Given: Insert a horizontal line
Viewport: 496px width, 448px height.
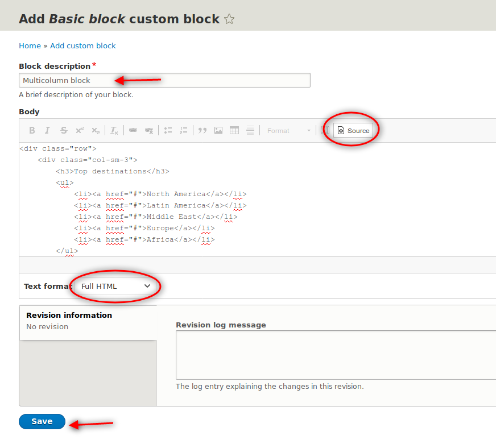Looking at the screenshot, I should point(250,130).
